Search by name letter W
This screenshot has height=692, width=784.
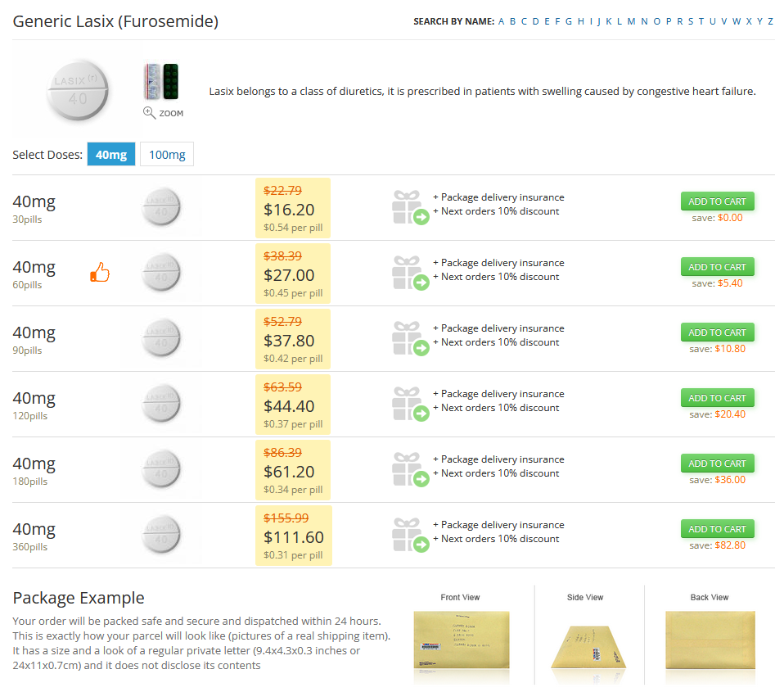tap(737, 21)
